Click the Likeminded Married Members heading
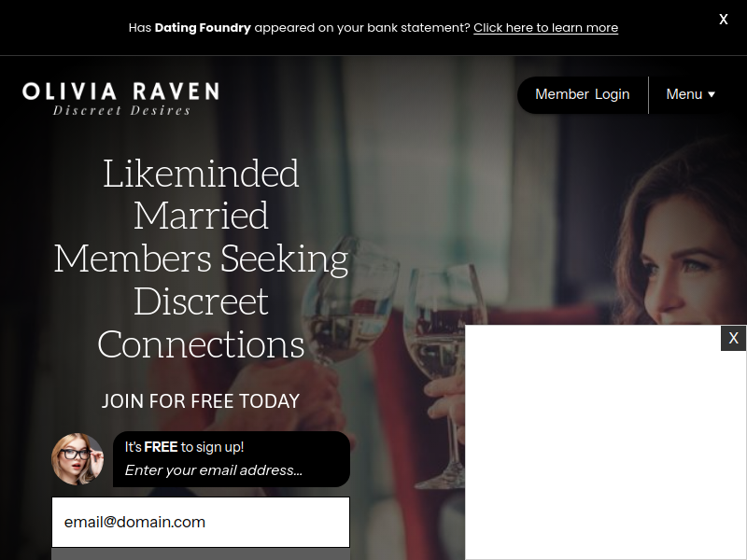 point(201,259)
